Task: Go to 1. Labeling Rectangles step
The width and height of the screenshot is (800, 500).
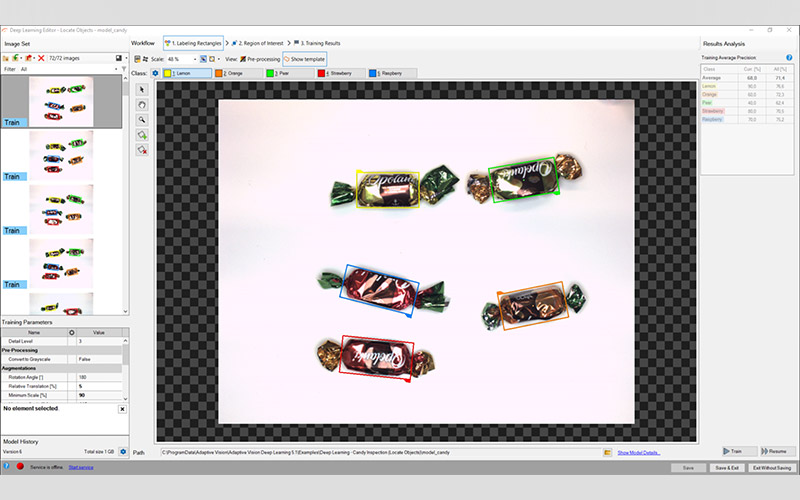Action: pos(193,43)
